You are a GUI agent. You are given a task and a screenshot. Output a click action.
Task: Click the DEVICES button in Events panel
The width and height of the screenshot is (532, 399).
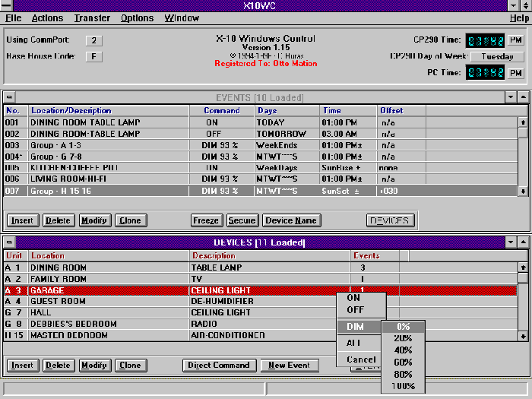tap(390, 220)
